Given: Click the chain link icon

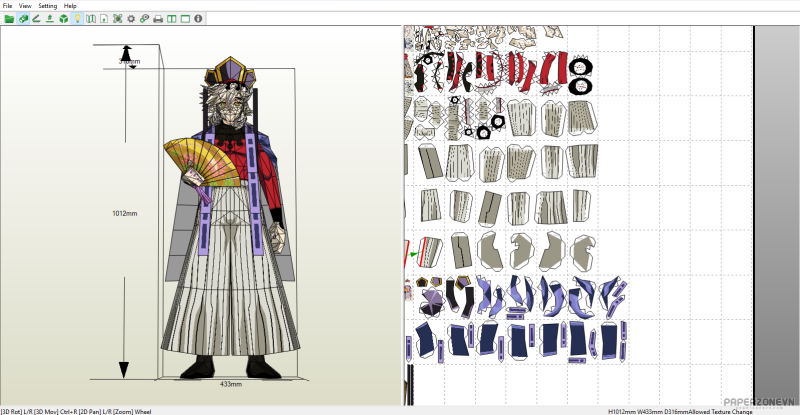Looking at the screenshot, I should click(145, 18).
